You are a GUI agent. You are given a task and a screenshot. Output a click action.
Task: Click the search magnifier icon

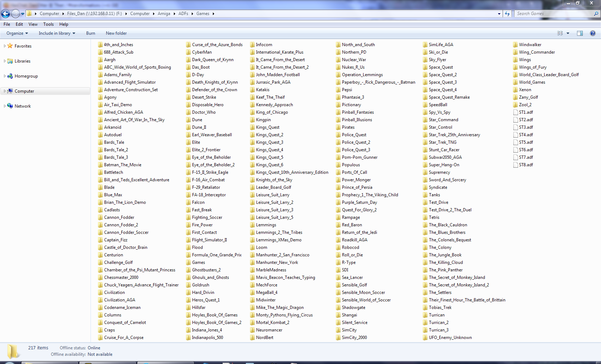(596, 14)
